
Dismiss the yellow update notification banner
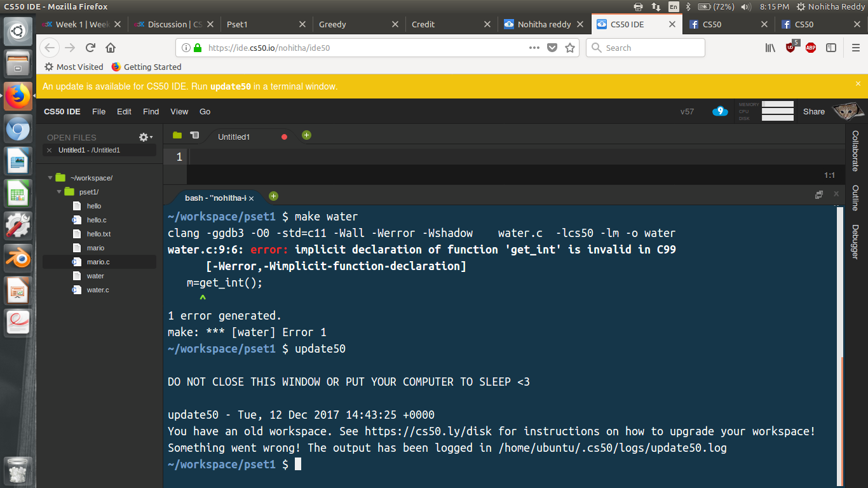point(858,83)
